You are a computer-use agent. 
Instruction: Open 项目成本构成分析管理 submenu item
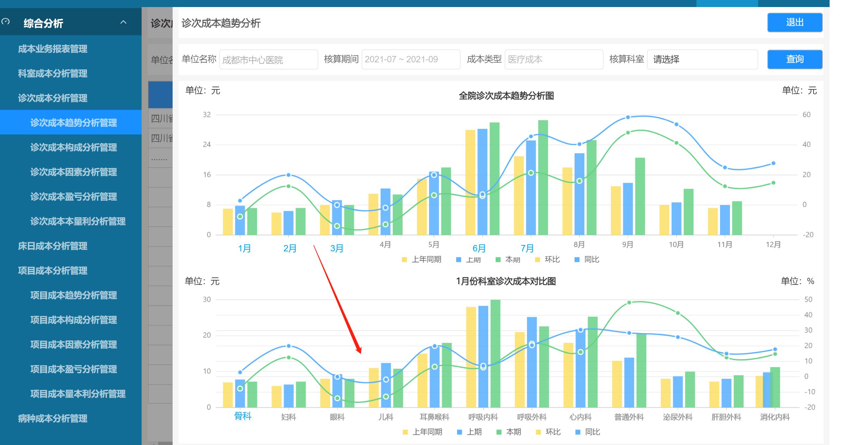(74, 320)
